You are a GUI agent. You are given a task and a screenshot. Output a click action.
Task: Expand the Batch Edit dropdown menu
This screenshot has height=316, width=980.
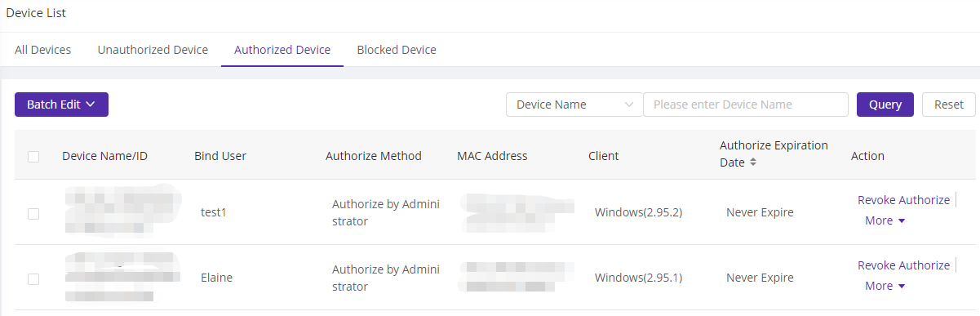tap(61, 105)
